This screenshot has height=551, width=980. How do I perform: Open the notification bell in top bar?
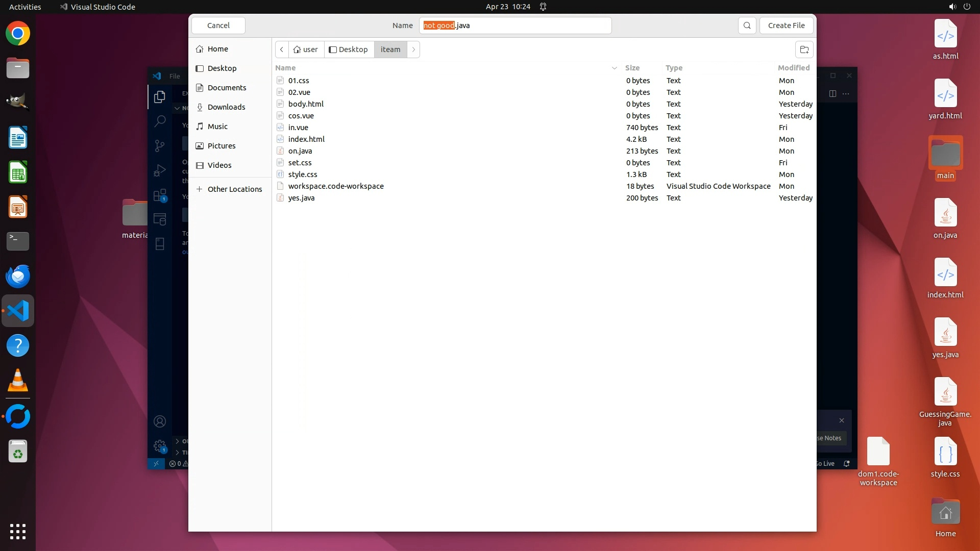click(x=543, y=7)
